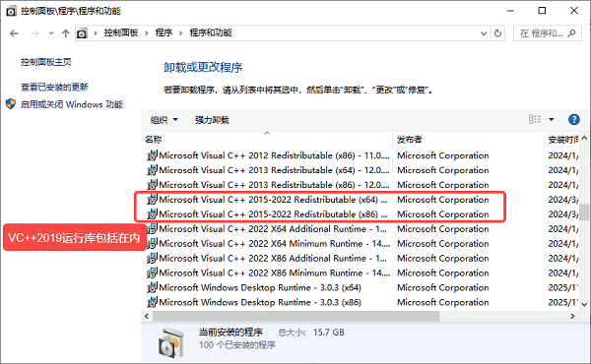The height and width of the screenshot is (364, 591).
Task: Sort by the 安装时间 column header
Action: 562,140
